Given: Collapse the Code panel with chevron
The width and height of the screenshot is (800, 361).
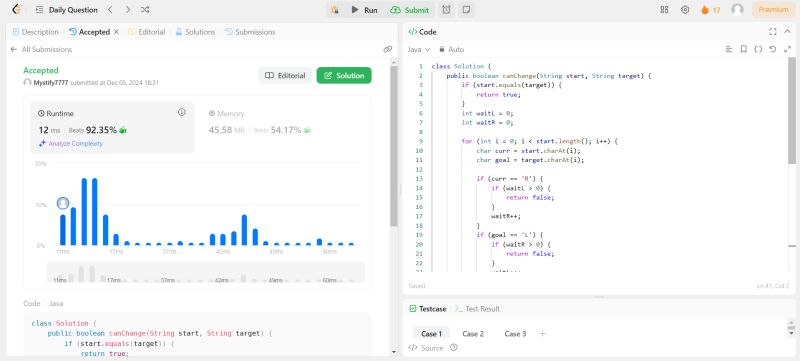Looking at the screenshot, I should point(787,32).
